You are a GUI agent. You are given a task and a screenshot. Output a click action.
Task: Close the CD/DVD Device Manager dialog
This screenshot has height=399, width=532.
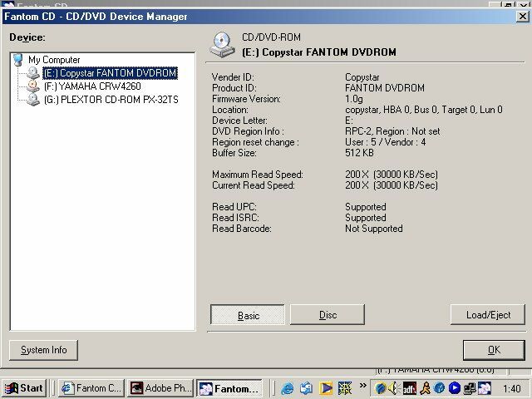(x=522, y=17)
